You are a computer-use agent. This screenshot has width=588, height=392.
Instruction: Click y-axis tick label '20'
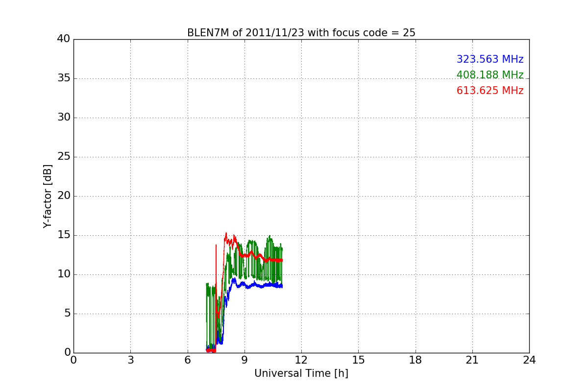[x=64, y=196]
